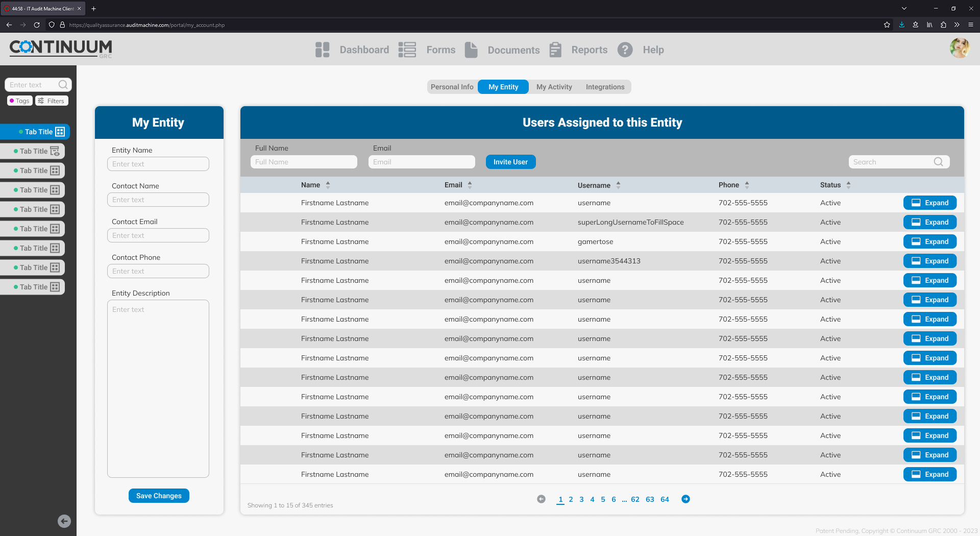This screenshot has width=980, height=536.
Task: Expand the gamertose user row
Action: pyautogui.click(x=929, y=241)
